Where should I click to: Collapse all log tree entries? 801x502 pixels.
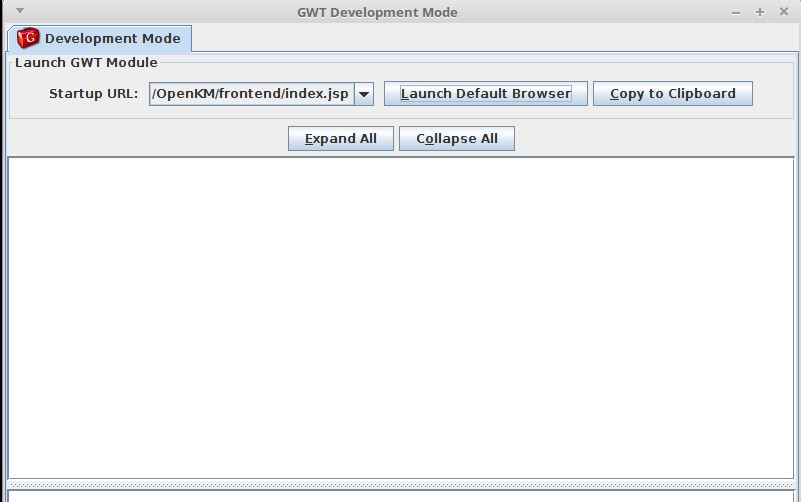click(456, 139)
